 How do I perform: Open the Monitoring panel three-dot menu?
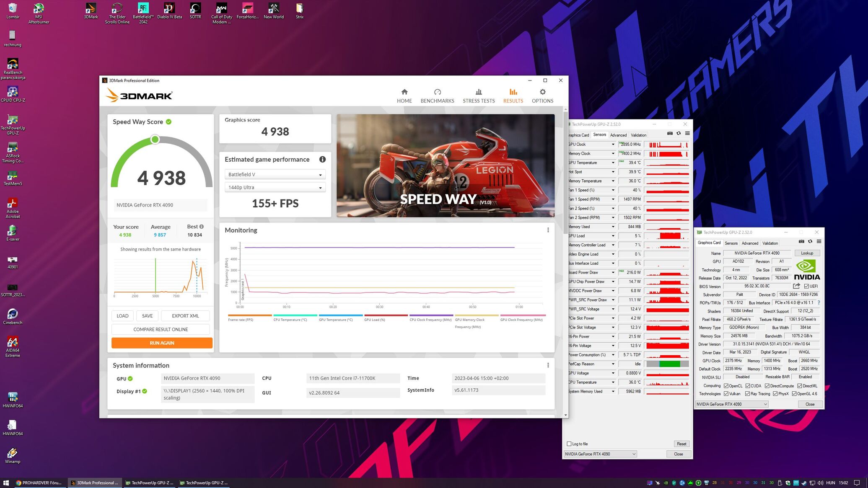coord(548,230)
